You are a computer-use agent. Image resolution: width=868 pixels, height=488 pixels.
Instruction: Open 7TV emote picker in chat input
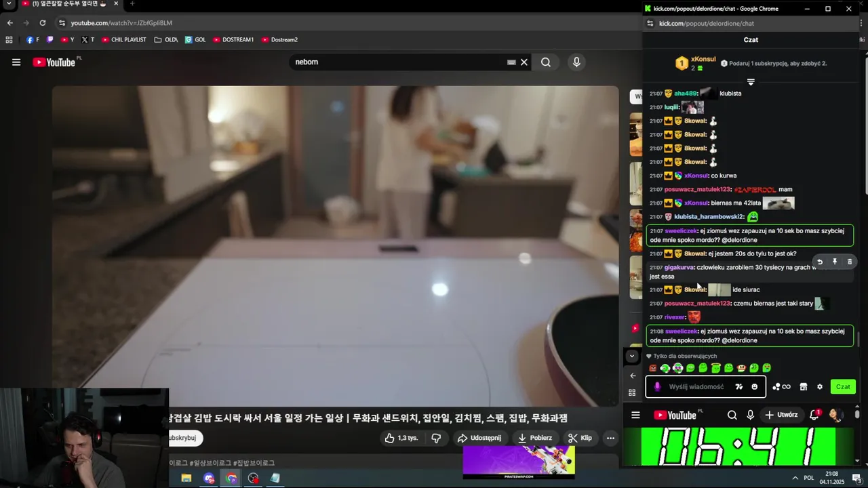(739, 387)
